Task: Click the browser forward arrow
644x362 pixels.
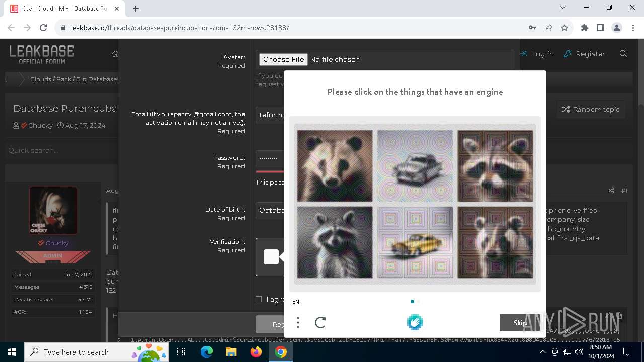Action: (27, 28)
